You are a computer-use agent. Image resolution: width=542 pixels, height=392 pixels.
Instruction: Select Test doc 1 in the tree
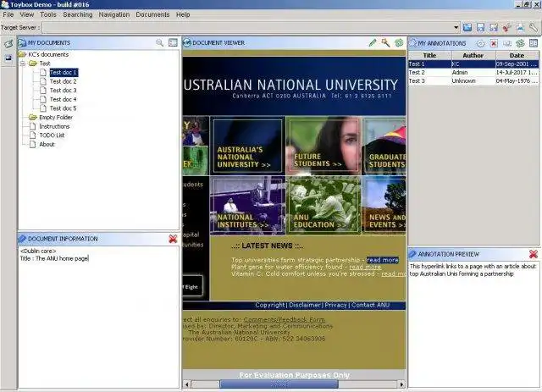pyautogui.click(x=64, y=72)
